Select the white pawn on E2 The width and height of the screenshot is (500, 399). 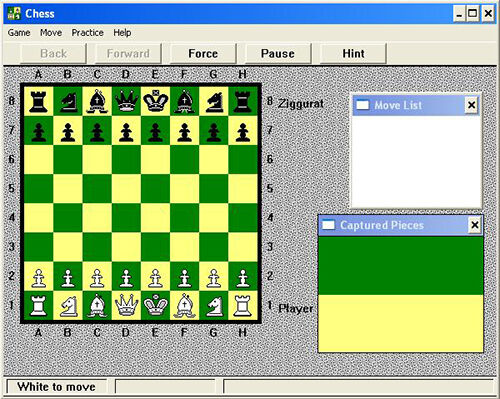(155, 278)
